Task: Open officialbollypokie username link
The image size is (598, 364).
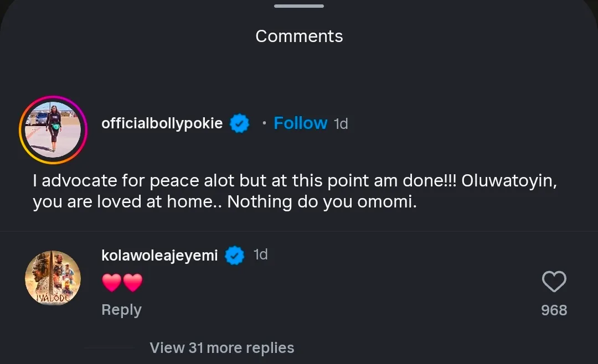Action: pos(162,123)
